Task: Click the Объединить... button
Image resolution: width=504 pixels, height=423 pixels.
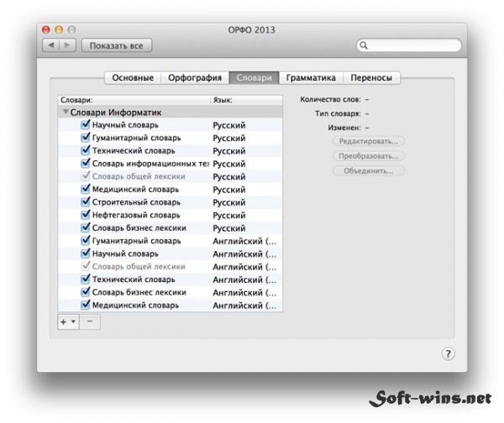Action: pyautogui.click(x=369, y=171)
